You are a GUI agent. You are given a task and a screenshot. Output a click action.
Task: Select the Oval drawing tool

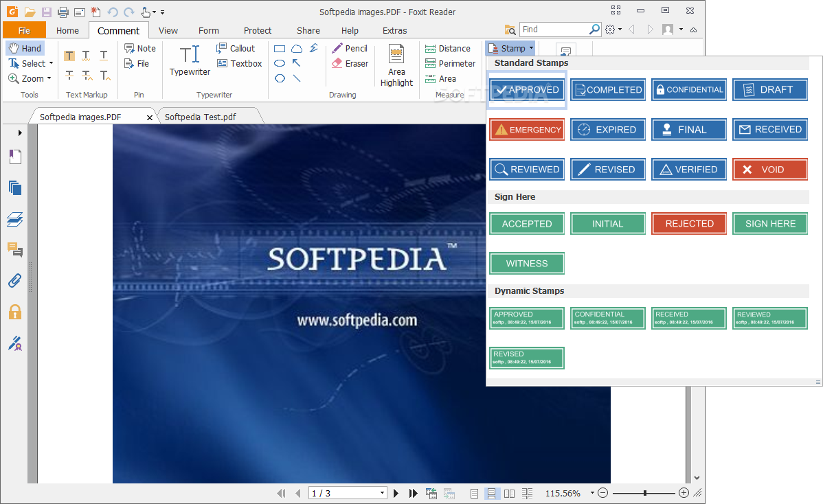coord(280,63)
